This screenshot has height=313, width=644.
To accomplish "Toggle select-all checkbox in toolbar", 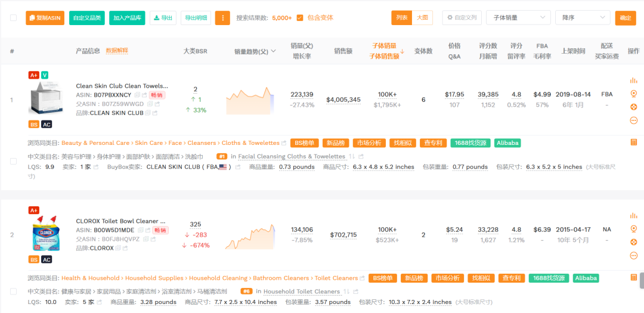I will point(14,18).
